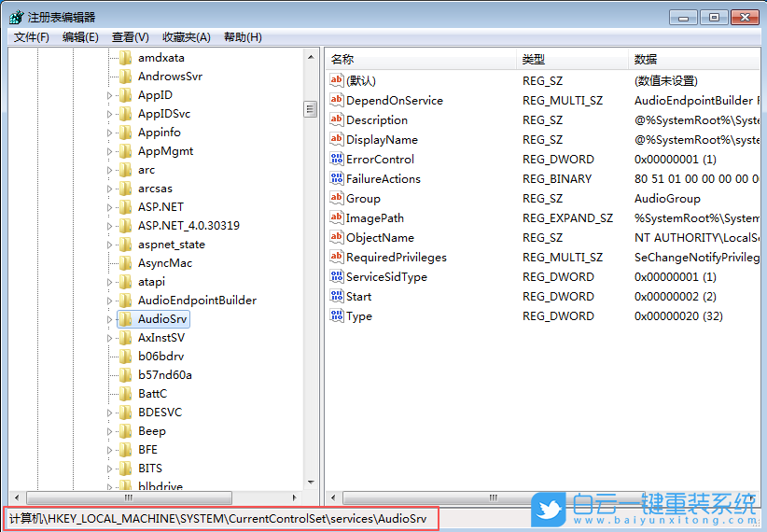Select the AxInstSV key in tree
Viewport: 767px width, 532px height.
pos(161,338)
